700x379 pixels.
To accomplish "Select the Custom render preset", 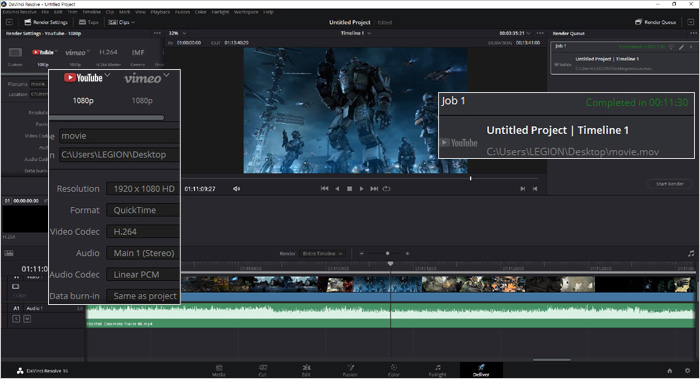I will [x=15, y=56].
